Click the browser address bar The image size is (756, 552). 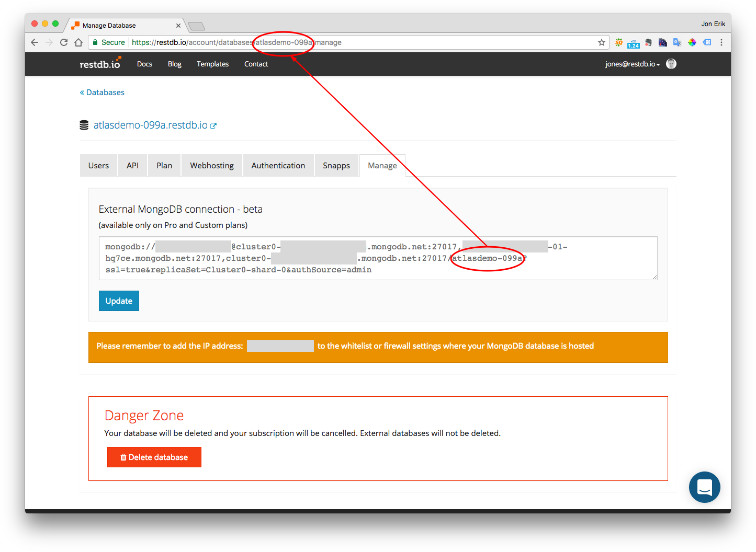click(x=348, y=42)
